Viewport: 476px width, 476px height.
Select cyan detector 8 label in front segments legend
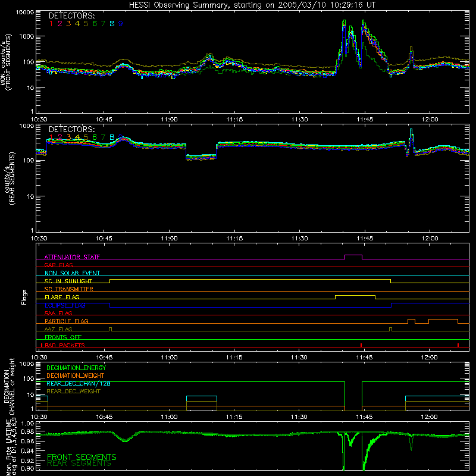[112, 24]
